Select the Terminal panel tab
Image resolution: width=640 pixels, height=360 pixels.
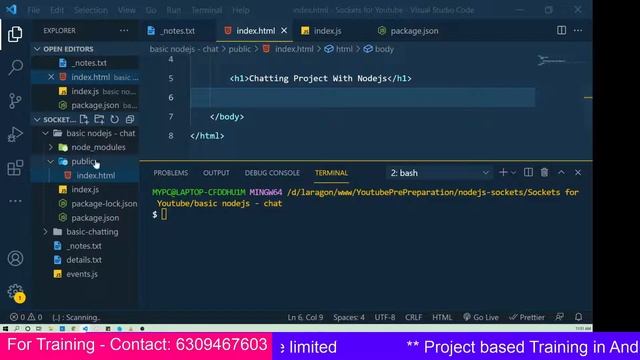[x=331, y=173]
